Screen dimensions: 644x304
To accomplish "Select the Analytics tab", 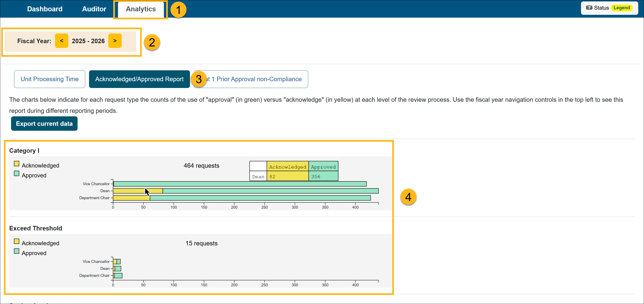I will (x=141, y=9).
